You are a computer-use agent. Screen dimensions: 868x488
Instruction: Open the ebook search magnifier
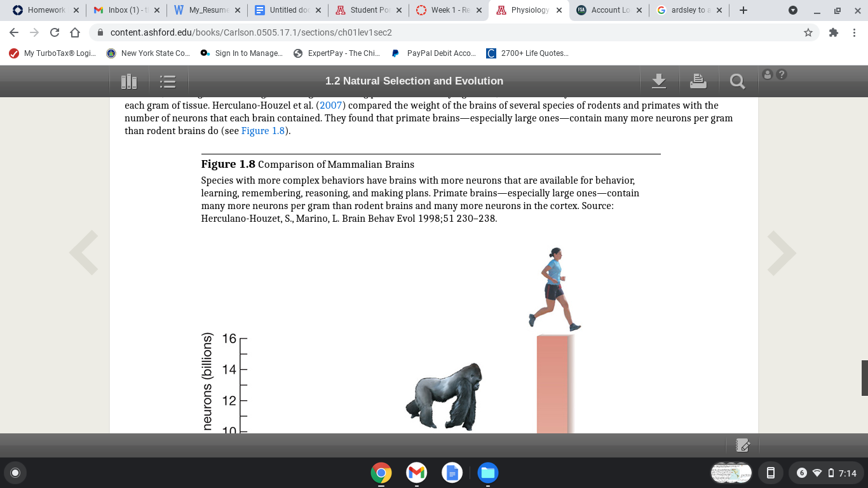click(737, 81)
